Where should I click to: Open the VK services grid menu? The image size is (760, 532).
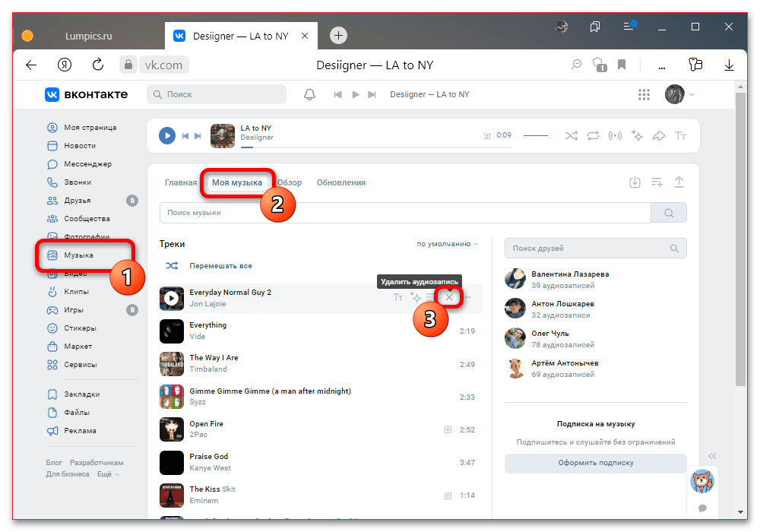644,94
